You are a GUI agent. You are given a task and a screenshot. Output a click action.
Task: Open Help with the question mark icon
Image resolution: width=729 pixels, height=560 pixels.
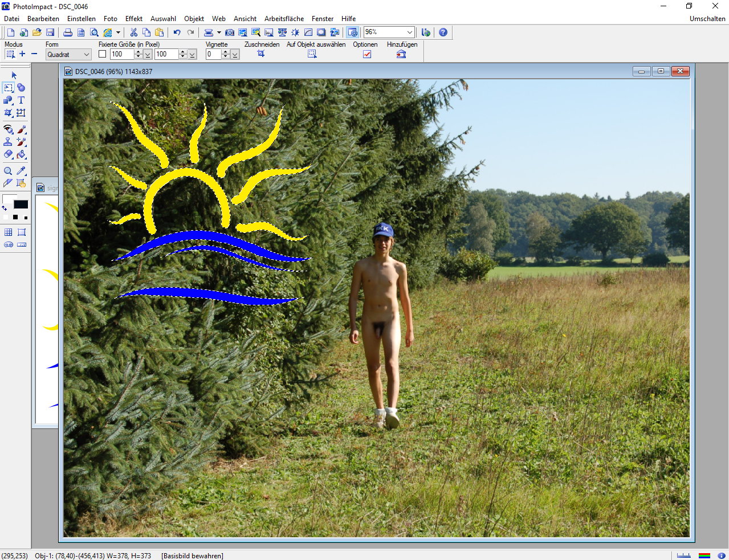tap(443, 32)
